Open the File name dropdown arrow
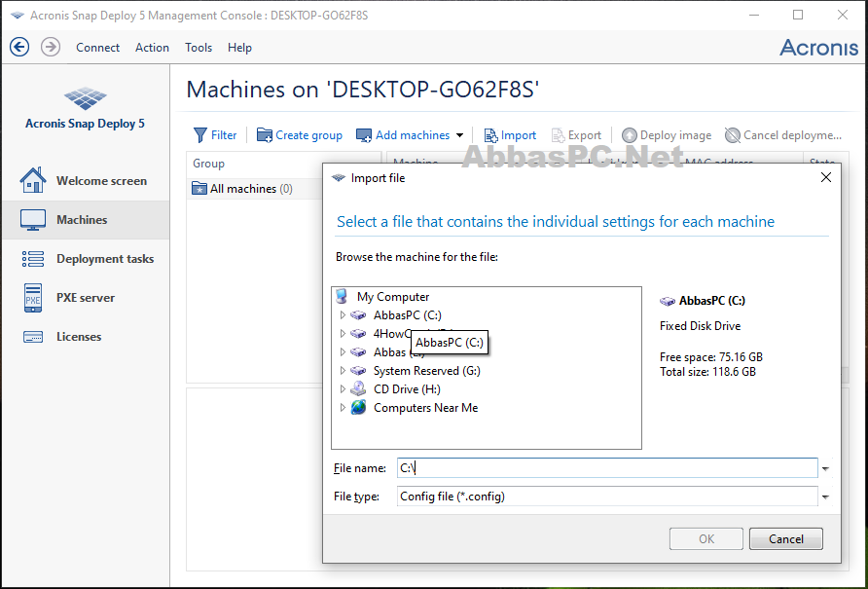The image size is (868, 589). point(825,468)
